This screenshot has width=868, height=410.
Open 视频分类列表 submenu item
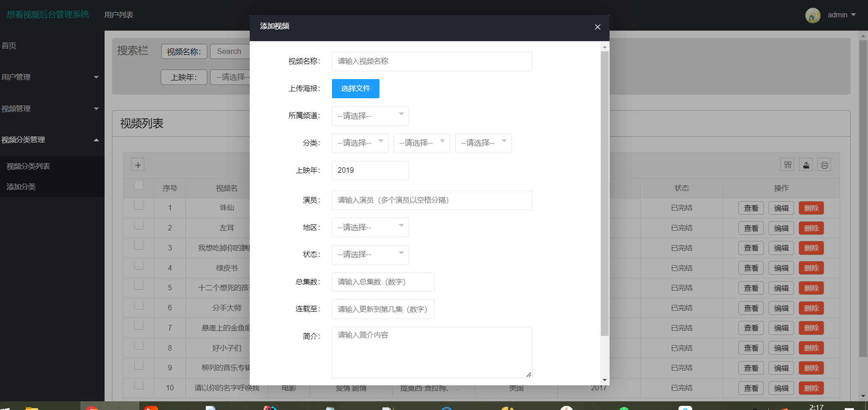click(28, 166)
